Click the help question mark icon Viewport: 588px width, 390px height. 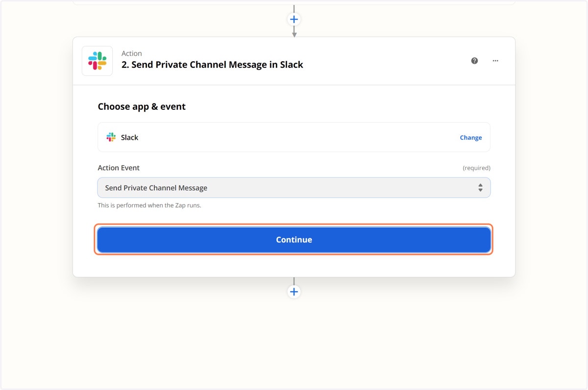coord(474,61)
